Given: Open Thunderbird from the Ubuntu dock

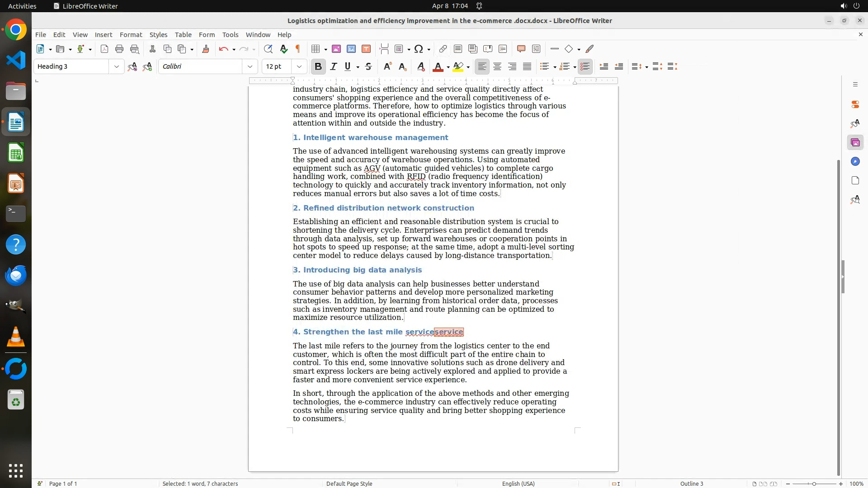Looking at the screenshot, I should 16,275.
